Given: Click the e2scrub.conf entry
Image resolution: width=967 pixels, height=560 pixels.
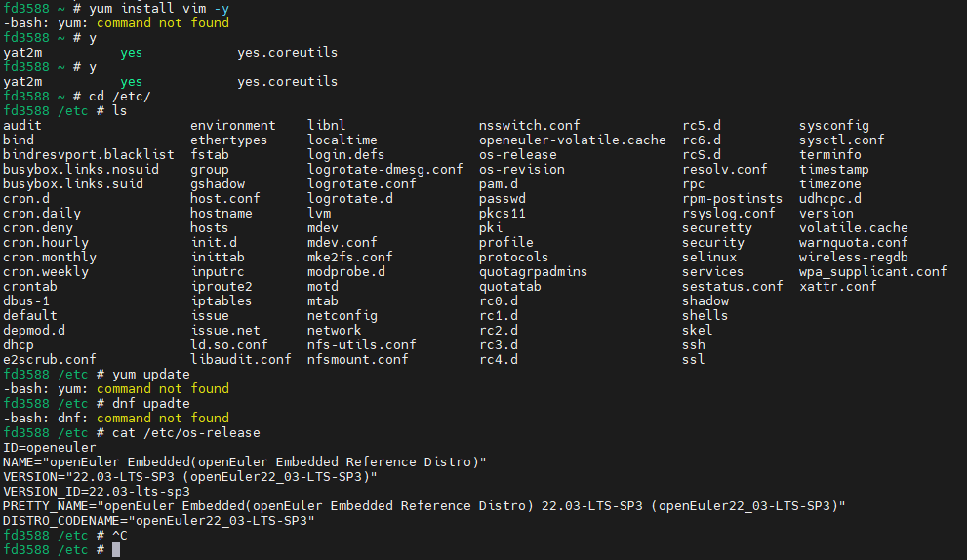Looking at the screenshot, I should 50,360.
